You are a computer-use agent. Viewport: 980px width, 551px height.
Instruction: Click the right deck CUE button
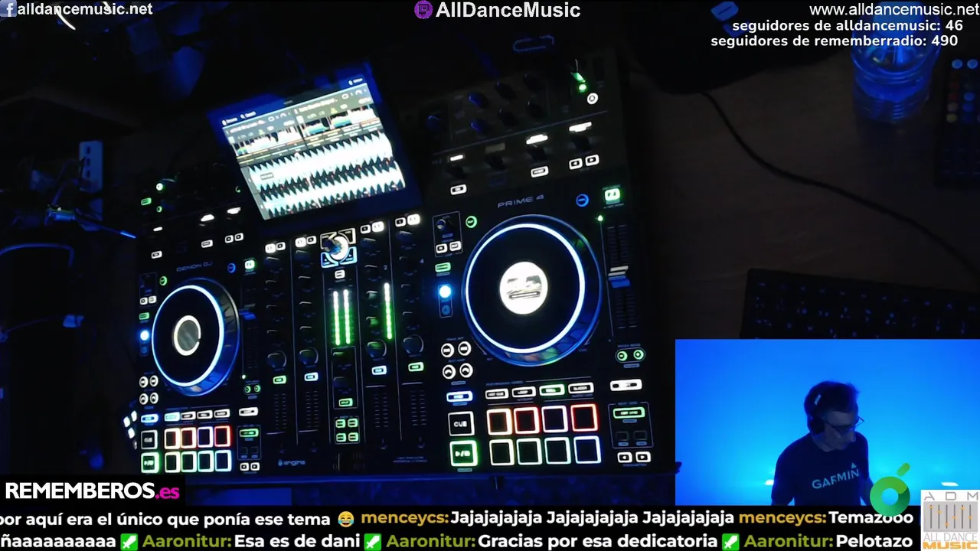461,423
